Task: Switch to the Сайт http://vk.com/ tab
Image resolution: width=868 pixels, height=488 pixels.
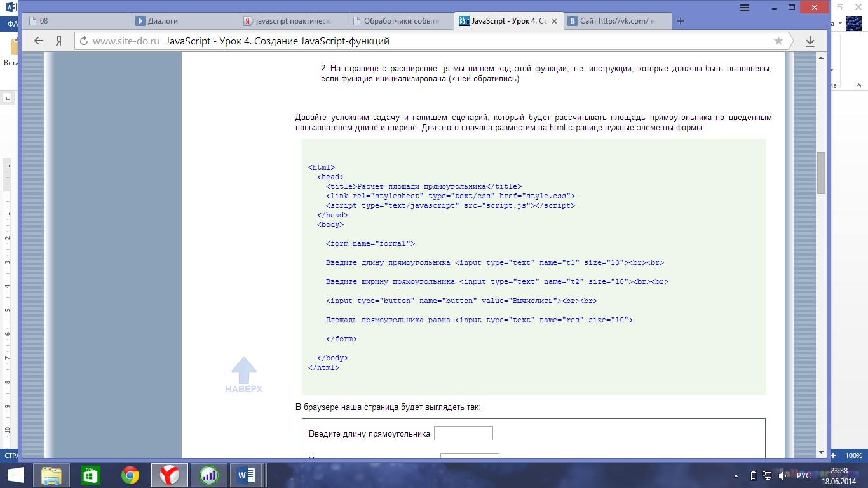Action: [618, 21]
